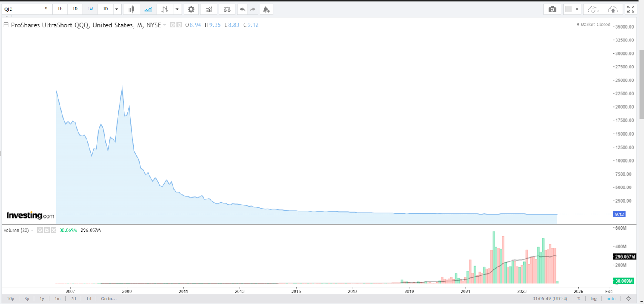Open the Go to... date picker
Viewport: 644px width, 304px height.
pyautogui.click(x=109, y=299)
